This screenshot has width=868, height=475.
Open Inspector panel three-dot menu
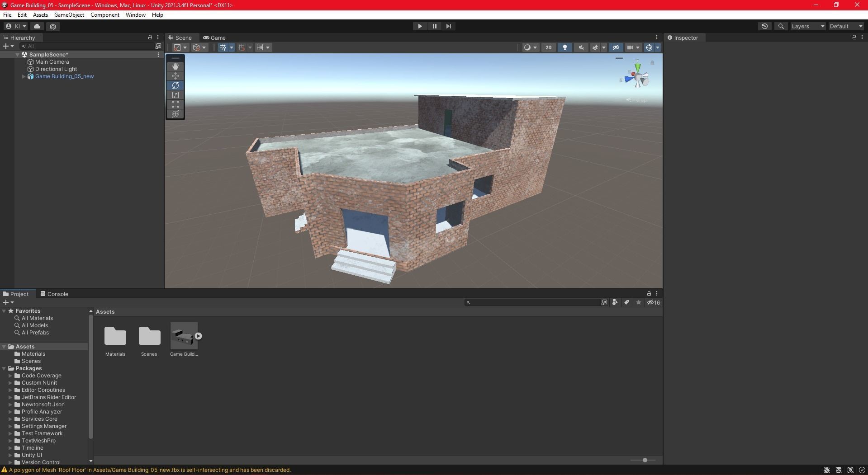[862, 38]
